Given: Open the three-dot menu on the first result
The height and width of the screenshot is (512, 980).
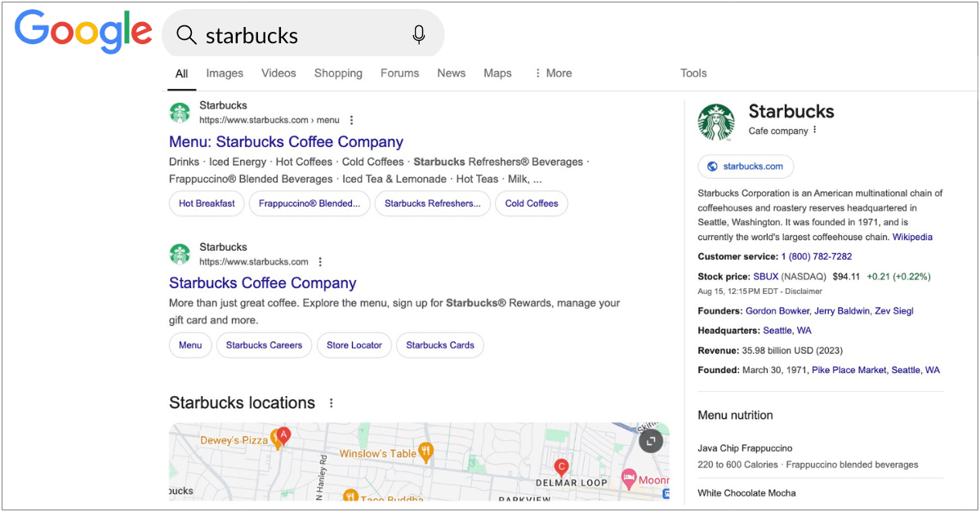Looking at the screenshot, I should (350, 119).
